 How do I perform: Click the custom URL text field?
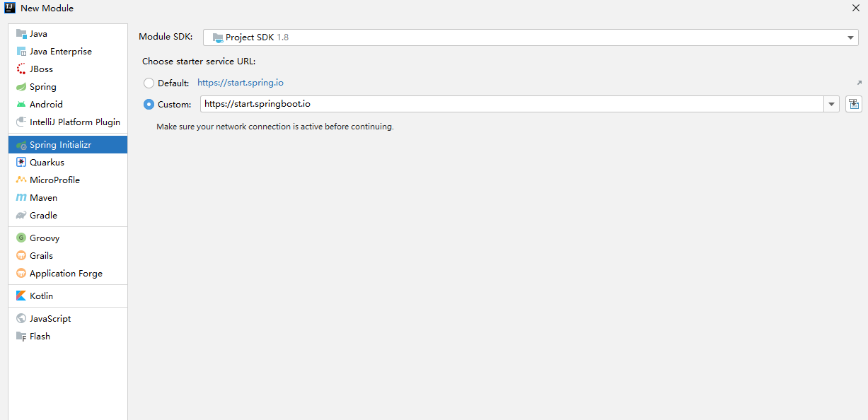(511, 104)
